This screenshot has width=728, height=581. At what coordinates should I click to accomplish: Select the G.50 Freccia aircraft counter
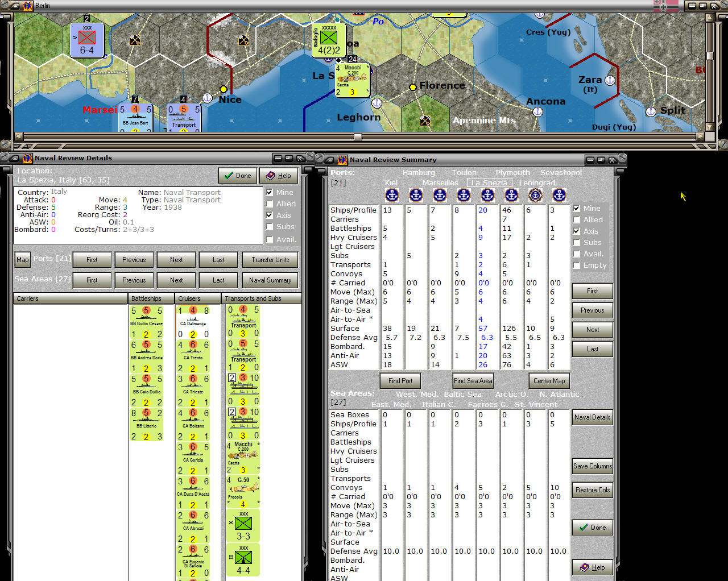point(243,492)
